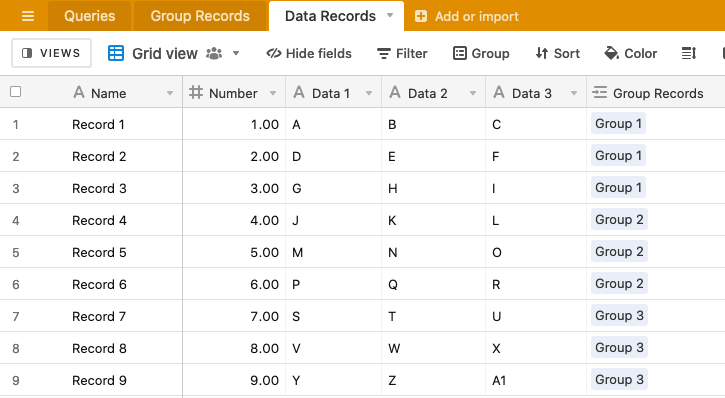Viewport: 725px width, 398px height.
Task: Select Data 2 cell containing W
Action: coord(434,348)
